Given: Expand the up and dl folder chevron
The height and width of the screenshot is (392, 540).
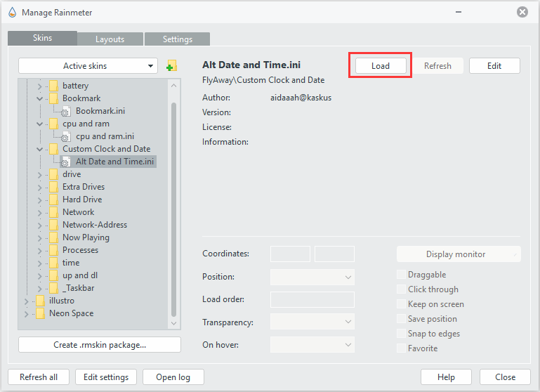Looking at the screenshot, I should coord(39,276).
